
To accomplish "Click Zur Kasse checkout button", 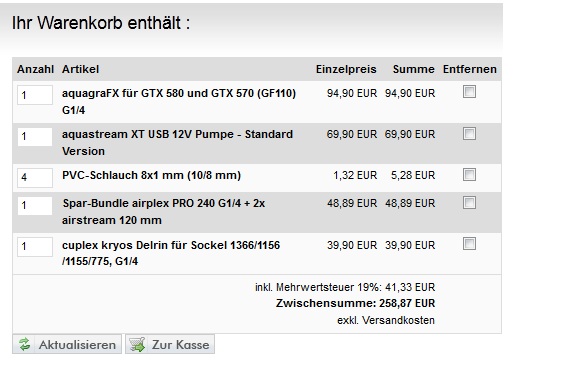I will pos(170,344).
